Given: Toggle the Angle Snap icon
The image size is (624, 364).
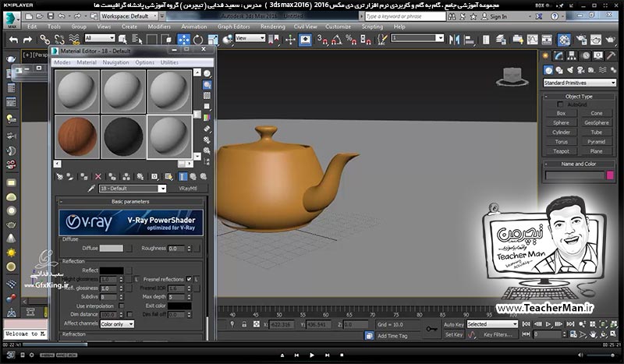Looking at the screenshot, I should click(x=336, y=40).
